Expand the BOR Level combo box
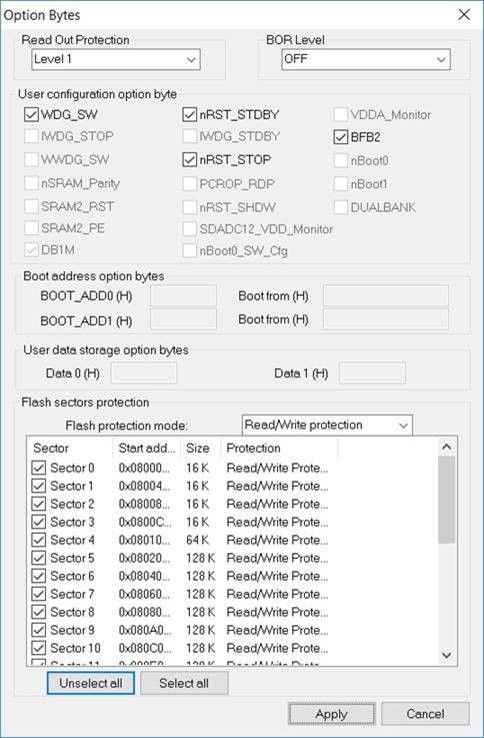This screenshot has width=484, height=738. pyautogui.click(x=366, y=59)
